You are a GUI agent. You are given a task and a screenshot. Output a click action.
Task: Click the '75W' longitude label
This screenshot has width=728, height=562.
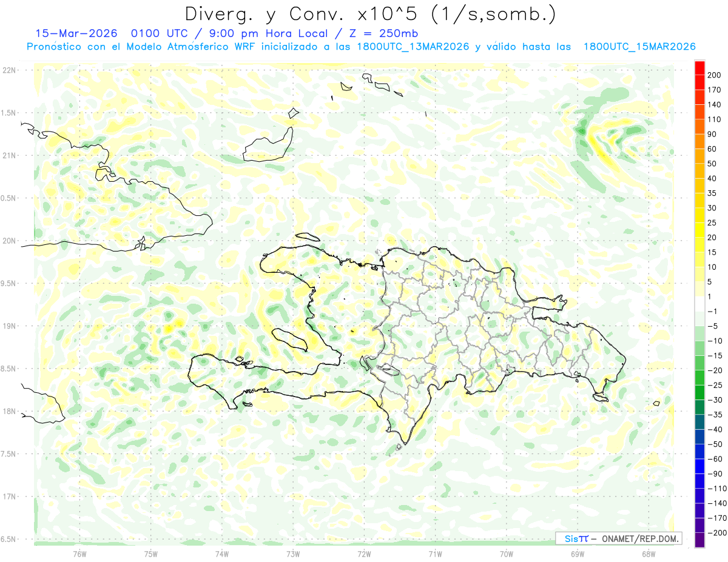(150, 554)
